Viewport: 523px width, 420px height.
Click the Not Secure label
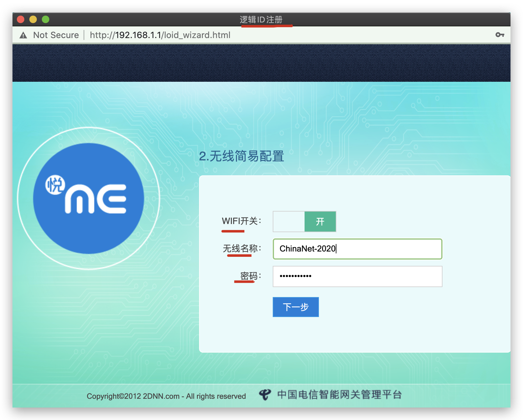[x=56, y=35]
